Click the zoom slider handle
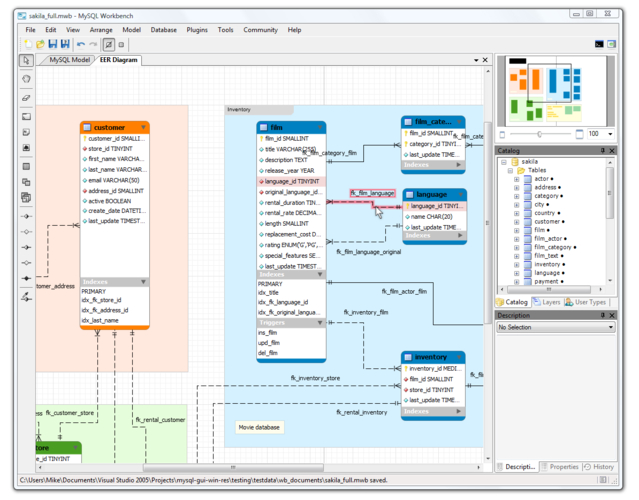Screen dimensions: 639x500 [x=539, y=133]
